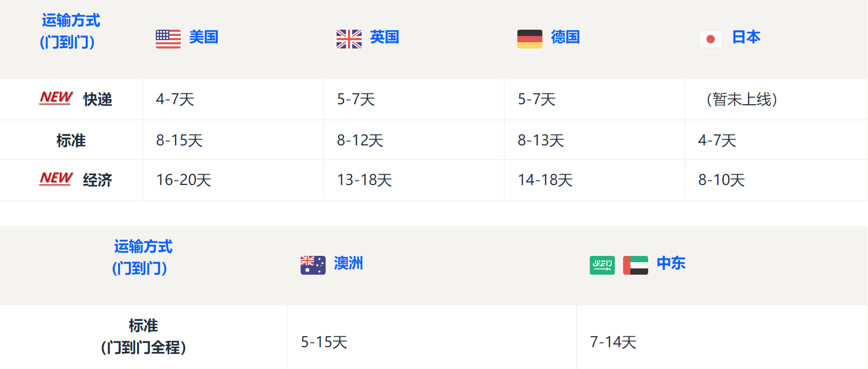868x369 pixels.
Task: Choose the 澳洲 heading
Action: pos(349,263)
